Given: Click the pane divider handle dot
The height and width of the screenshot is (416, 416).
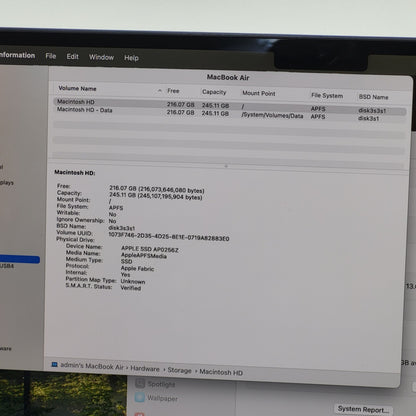Looking at the screenshot, I should [x=226, y=166].
